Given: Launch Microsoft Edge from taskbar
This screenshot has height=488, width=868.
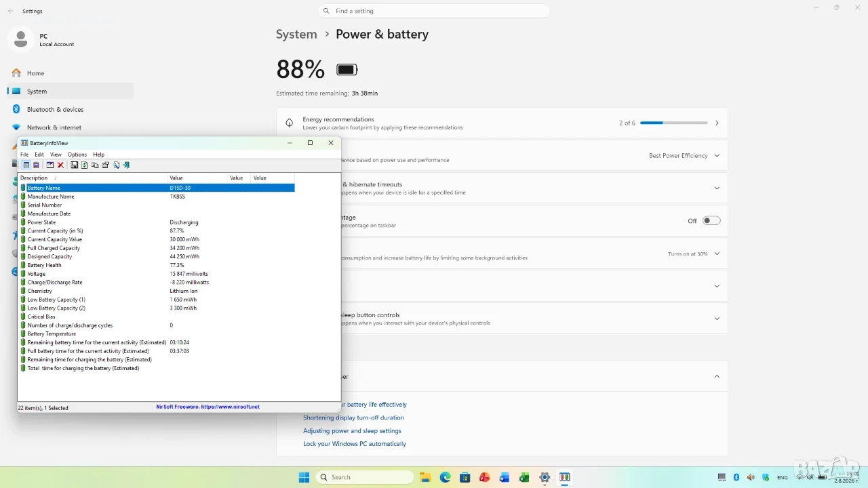Looking at the screenshot, I should [445, 477].
